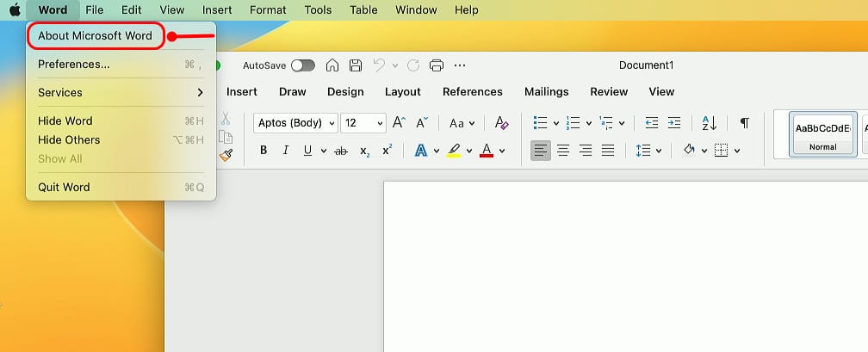Apply superscript formatting
The image size is (868, 352).
(x=387, y=150)
